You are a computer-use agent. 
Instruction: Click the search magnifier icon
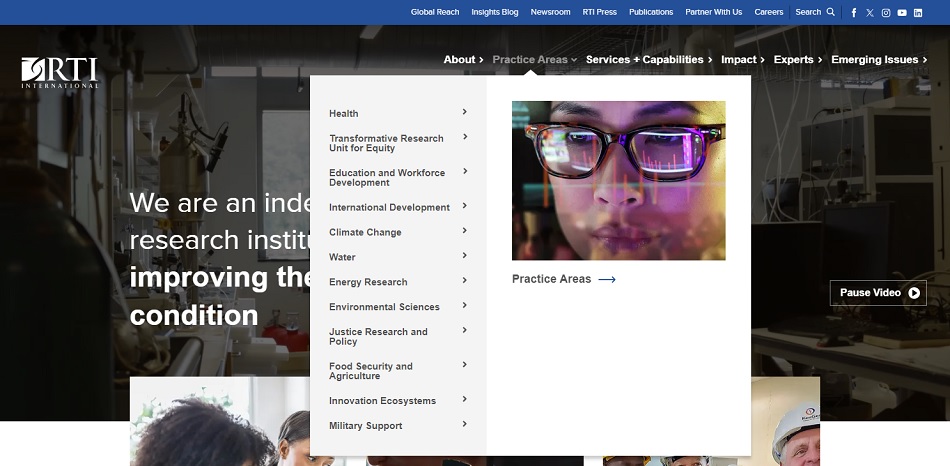coord(831,12)
